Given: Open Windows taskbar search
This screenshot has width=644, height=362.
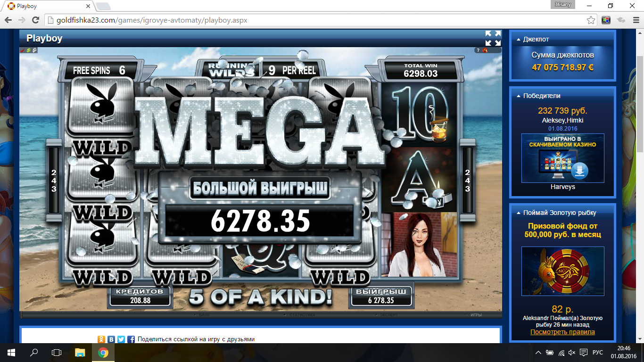Looking at the screenshot, I should tap(34, 353).
